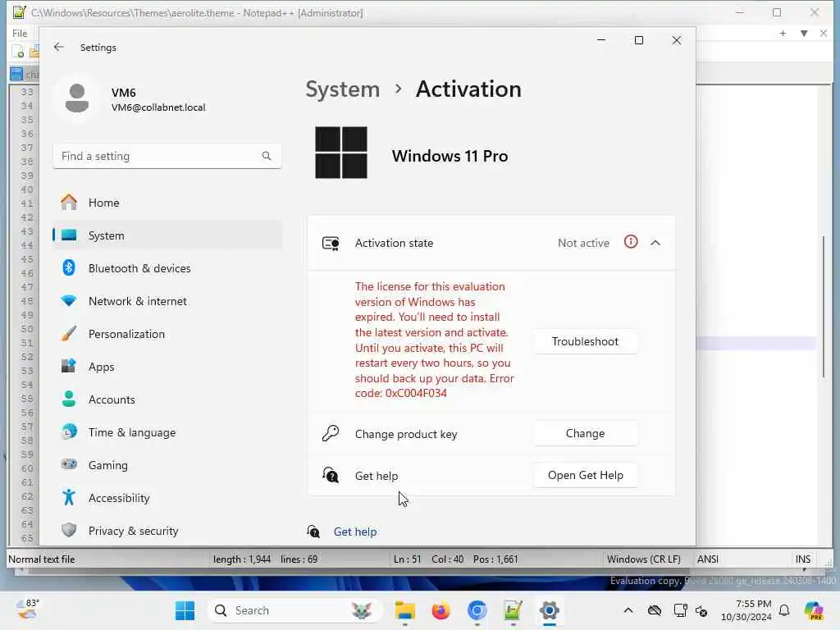Click the Notepad++ plus button at top right
This screenshot has height=630, width=840.
click(x=783, y=33)
